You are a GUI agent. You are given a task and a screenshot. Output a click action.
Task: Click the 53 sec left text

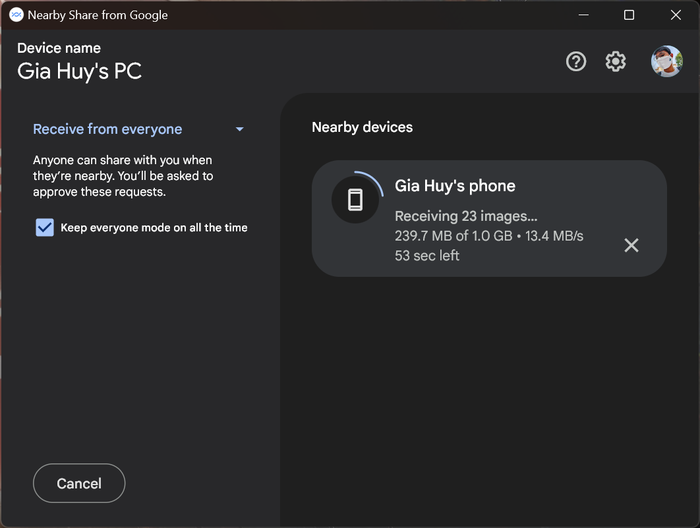[427, 255]
